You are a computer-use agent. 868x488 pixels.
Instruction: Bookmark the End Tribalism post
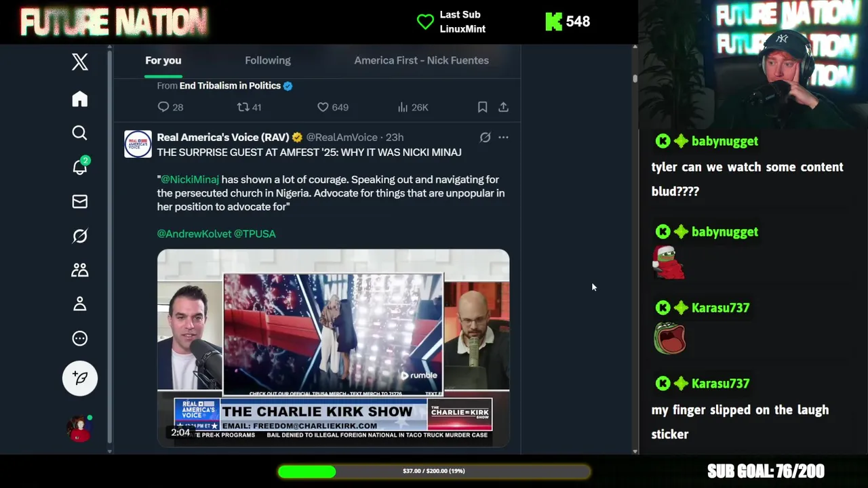[x=482, y=107]
